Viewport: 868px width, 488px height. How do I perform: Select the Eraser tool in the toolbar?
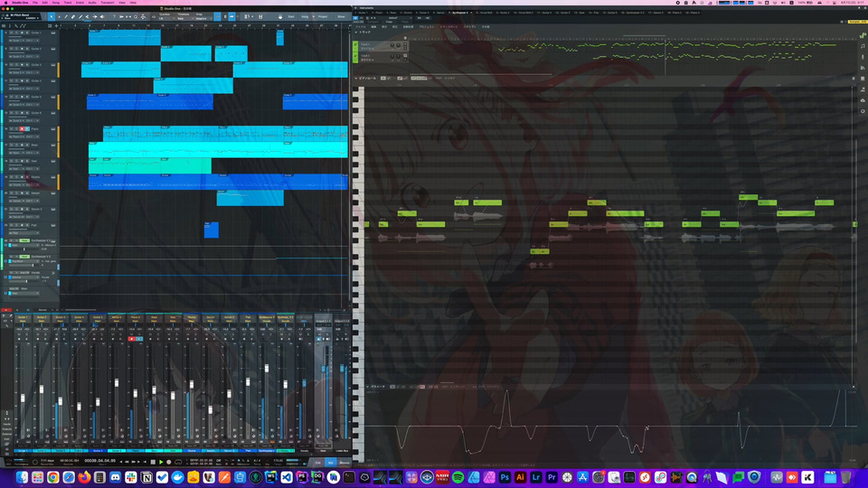point(73,16)
